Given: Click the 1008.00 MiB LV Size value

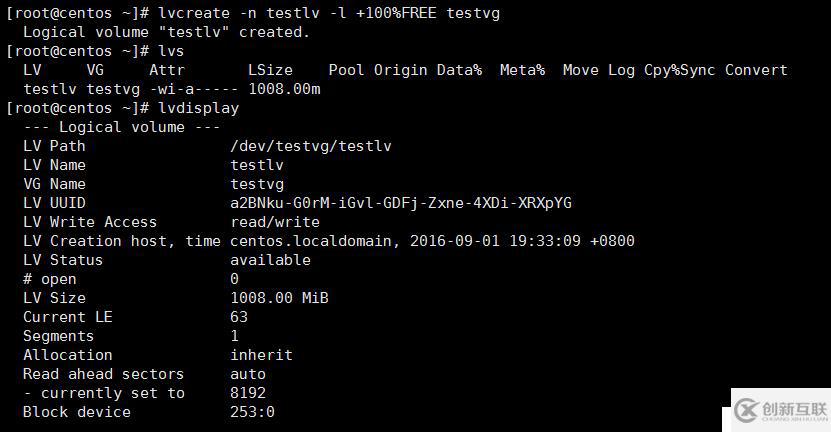Looking at the screenshot, I should (279, 298).
